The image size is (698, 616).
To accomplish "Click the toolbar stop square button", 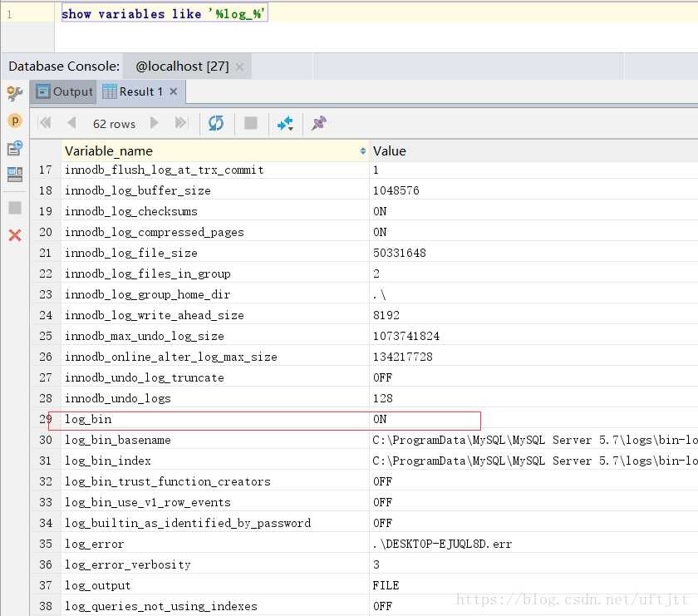I will click(x=251, y=123).
